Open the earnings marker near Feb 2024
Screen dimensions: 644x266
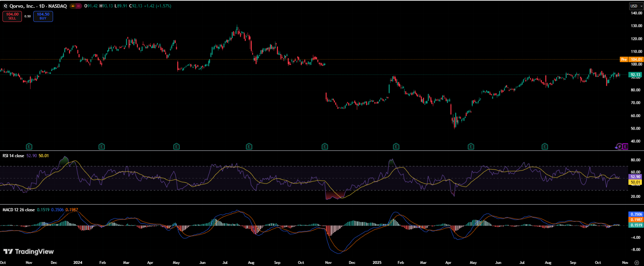tap(101, 147)
